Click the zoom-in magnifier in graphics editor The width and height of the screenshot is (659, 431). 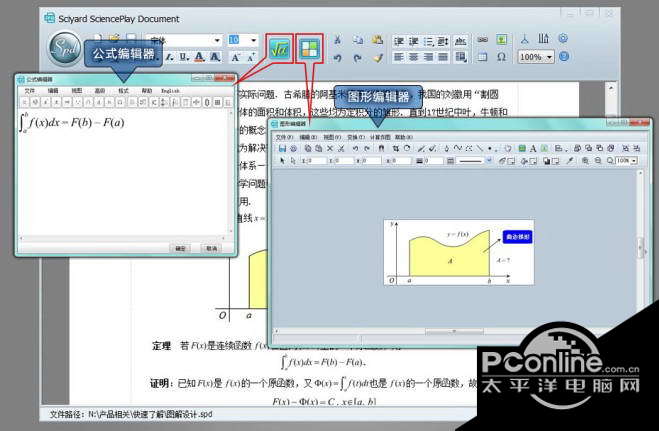click(585, 160)
